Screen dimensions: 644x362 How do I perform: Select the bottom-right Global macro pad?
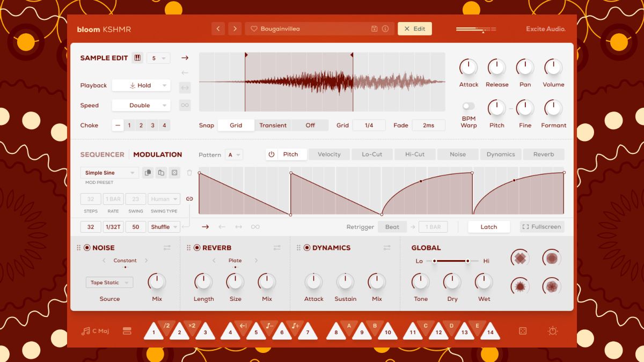click(552, 286)
